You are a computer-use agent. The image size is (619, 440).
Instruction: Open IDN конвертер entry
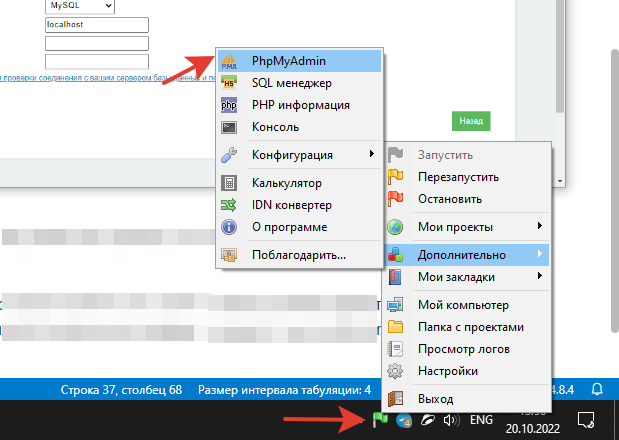pos(299,205)
